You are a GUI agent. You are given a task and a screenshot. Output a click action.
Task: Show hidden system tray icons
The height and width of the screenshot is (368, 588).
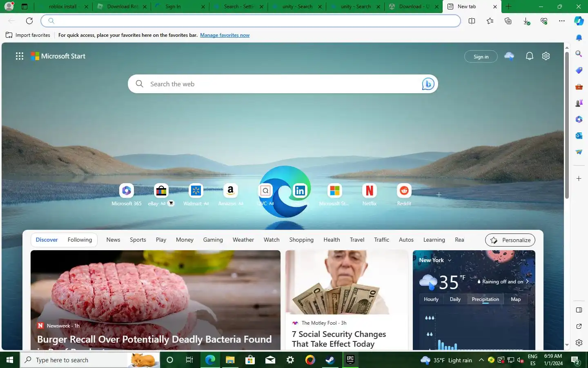pyautogui.click(x=481, y=360)
